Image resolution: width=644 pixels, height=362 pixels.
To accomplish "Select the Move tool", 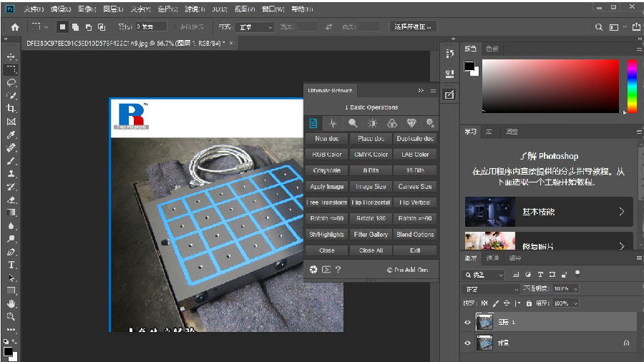I will pyautogui.click(x=11, y=57).
